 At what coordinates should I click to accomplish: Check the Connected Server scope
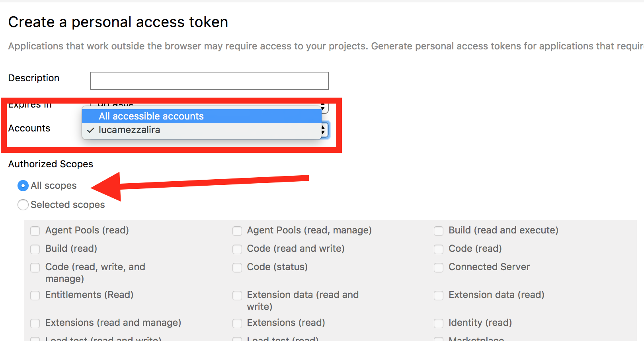click(x=439, y=267)
